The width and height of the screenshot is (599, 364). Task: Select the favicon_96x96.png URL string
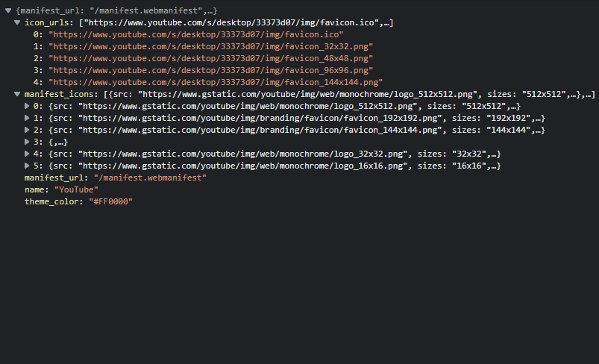click(211, 70)
